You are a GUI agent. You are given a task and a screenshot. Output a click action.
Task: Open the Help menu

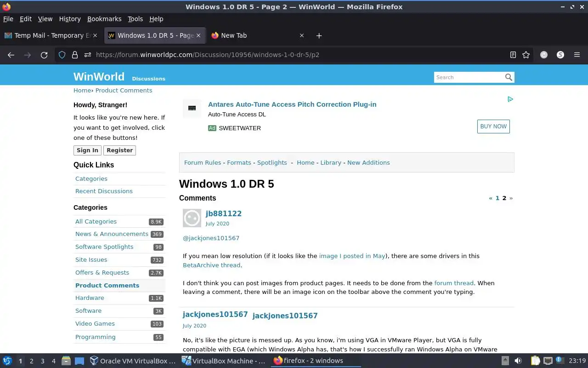point(156,19)
